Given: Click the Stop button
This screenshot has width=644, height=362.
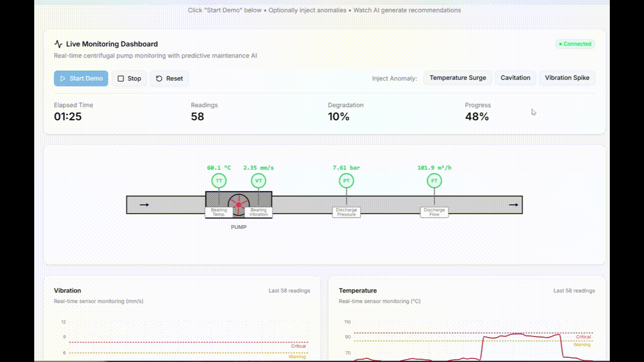Looking at the screenshot, I should pyautogui.click(x=129, y=78).
